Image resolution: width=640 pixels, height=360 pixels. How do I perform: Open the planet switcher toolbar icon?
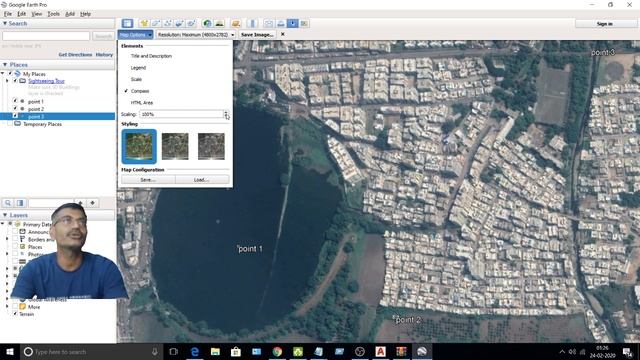[x=236, y=23]
